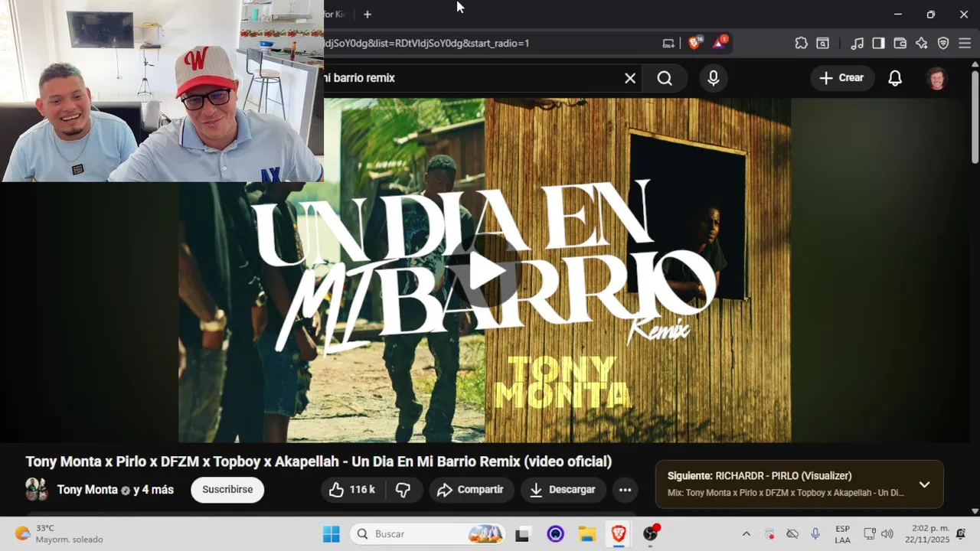Open the Windows Start button

click(x=331, y=534)
